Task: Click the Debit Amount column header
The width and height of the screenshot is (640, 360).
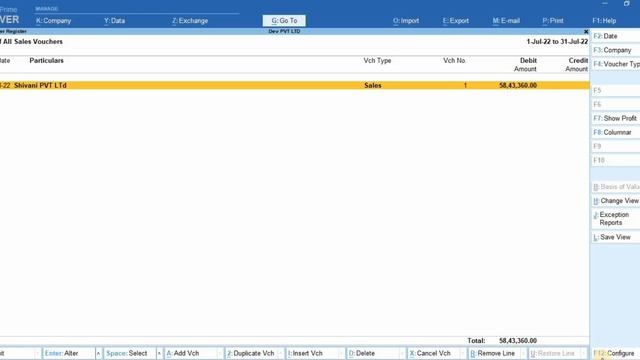Action: (x=525, y=64)
